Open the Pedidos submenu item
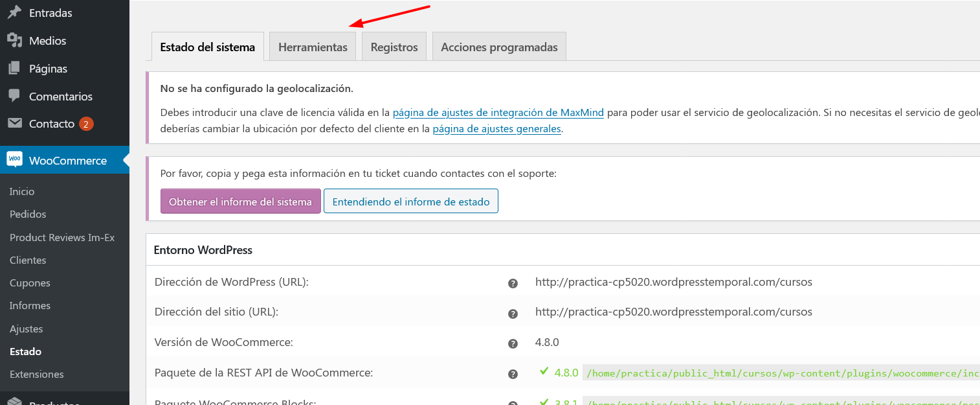 [x=28, y=214]
